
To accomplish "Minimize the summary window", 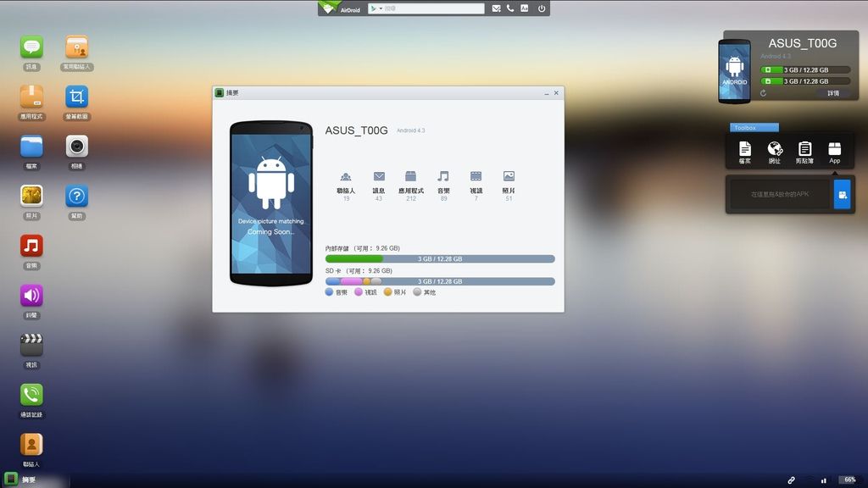I will [547, 93].
